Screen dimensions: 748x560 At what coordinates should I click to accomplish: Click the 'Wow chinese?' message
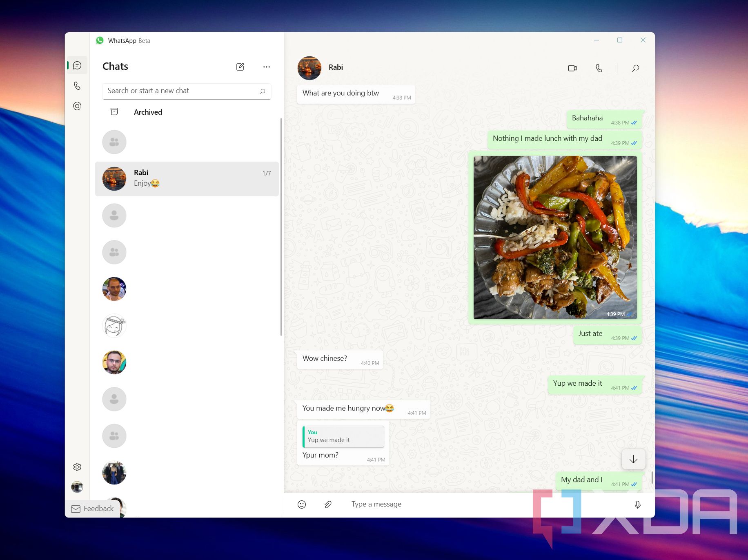[340, 360]
